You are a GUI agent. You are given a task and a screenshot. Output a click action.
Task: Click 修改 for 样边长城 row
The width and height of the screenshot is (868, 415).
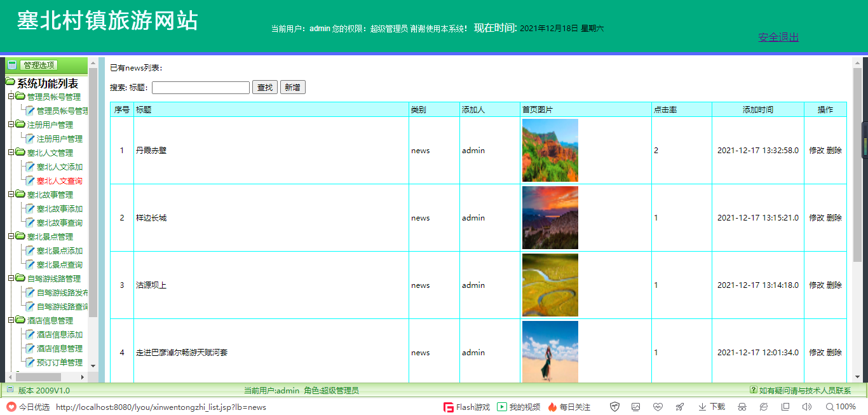[817, 218]
